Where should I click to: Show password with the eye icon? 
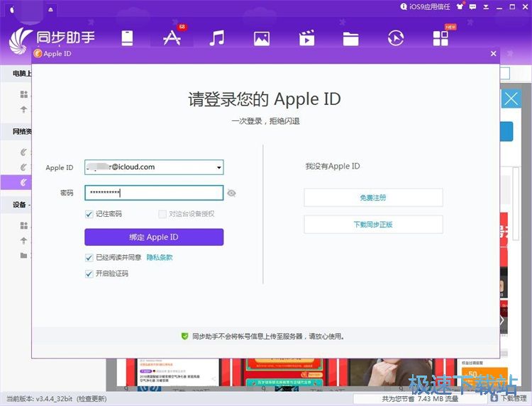tap(232, 193)
